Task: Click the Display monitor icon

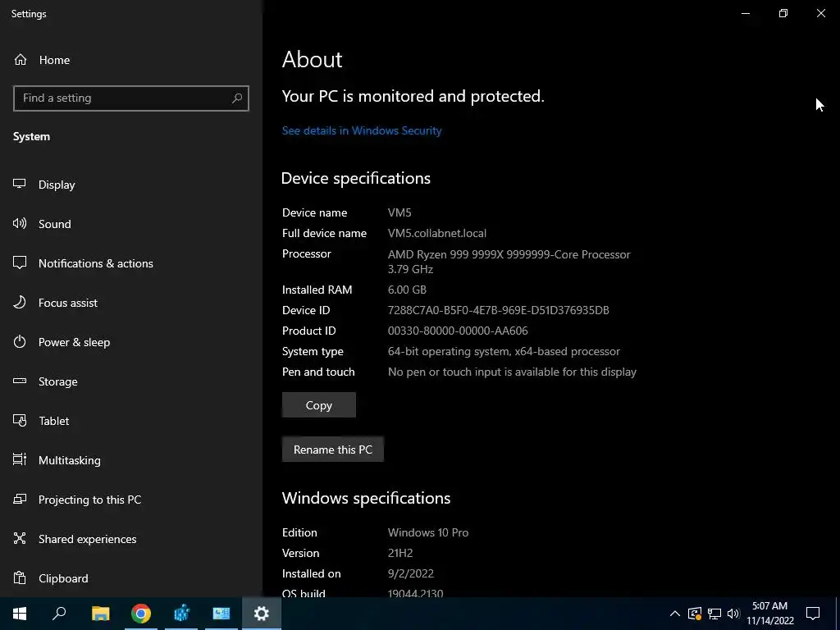Action: tap(20, 184)
